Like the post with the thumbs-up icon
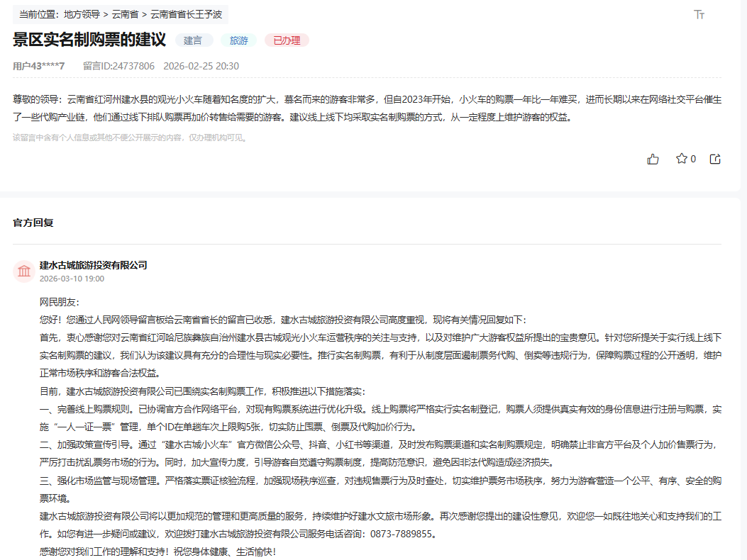Screen dimensions: 747x560 coord(653,159)
